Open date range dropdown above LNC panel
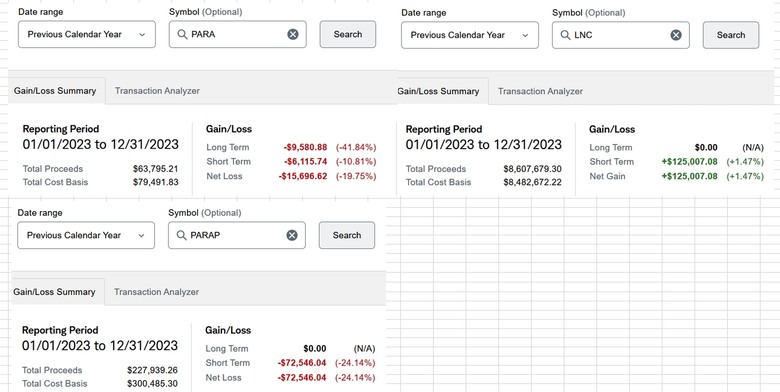Viewport: 780px width, 392px height. [470, 35]
